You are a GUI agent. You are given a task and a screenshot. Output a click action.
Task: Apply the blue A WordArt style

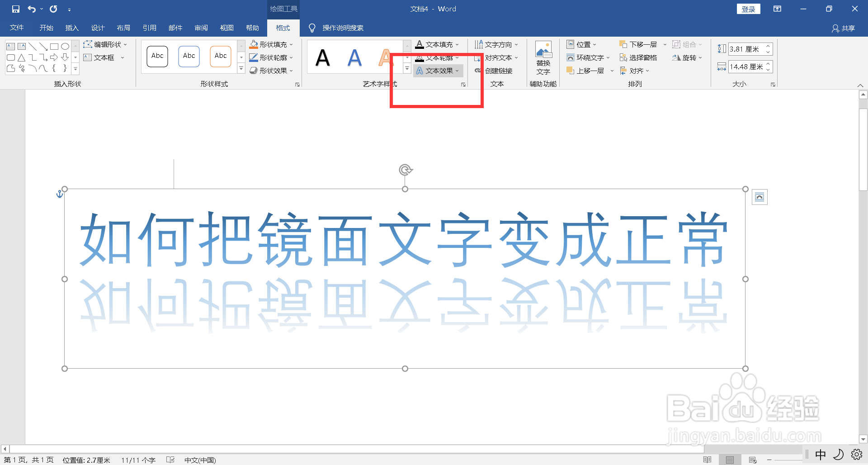[x=354, y=58]
